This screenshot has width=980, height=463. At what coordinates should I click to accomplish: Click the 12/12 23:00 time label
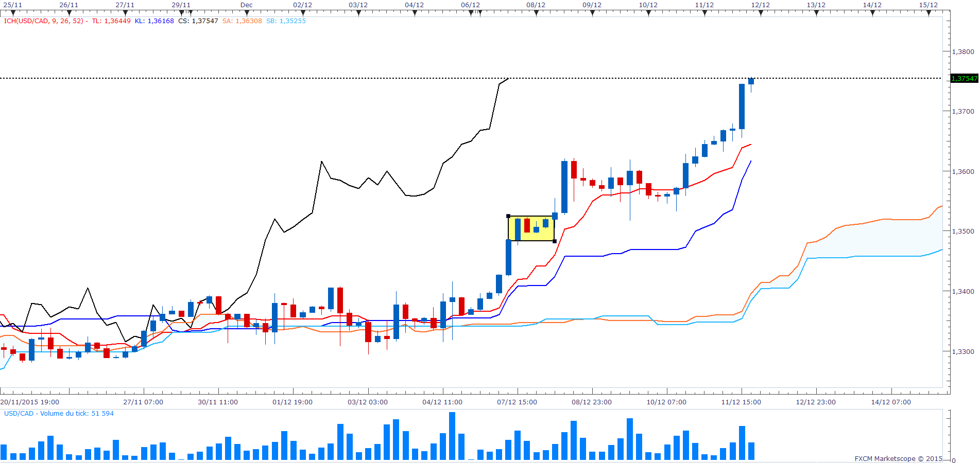click(x=816, y=402)
